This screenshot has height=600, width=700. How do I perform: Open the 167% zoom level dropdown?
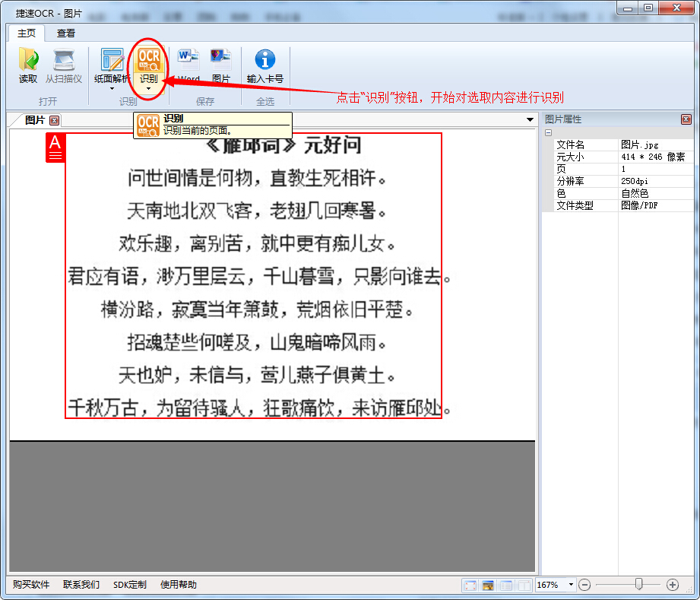569,585
